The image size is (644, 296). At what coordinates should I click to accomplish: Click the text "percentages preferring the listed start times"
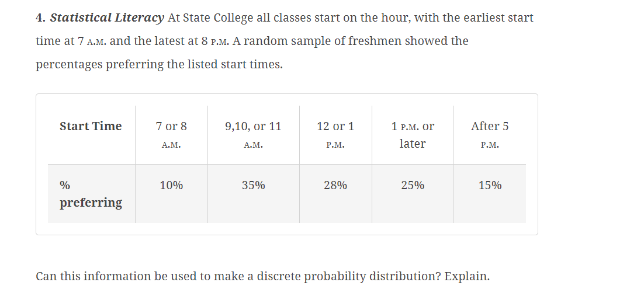(x=158, y=65)
